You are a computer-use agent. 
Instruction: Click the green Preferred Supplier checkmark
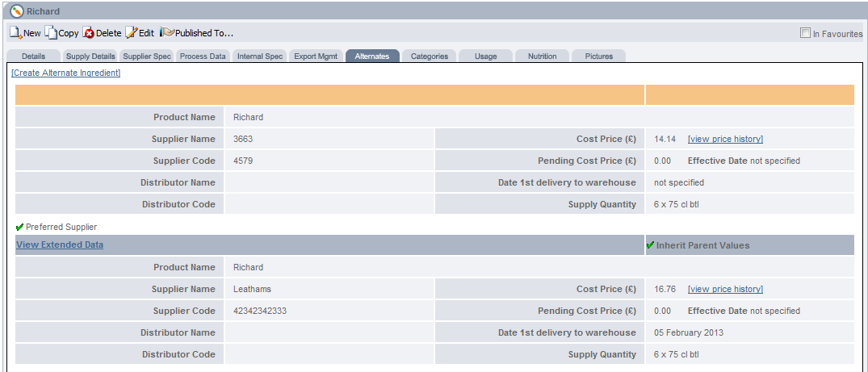[20, 228]
